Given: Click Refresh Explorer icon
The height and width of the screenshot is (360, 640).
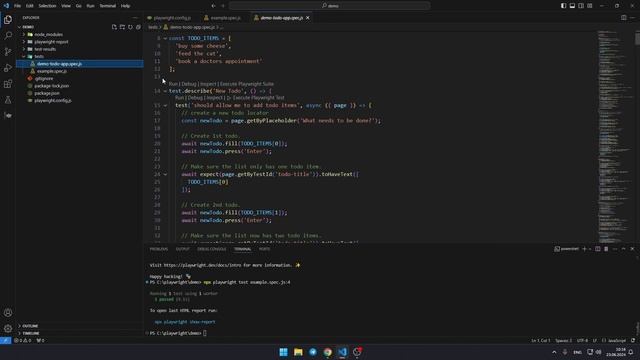Looking at the screenshot, I should (x=130, y=27).
